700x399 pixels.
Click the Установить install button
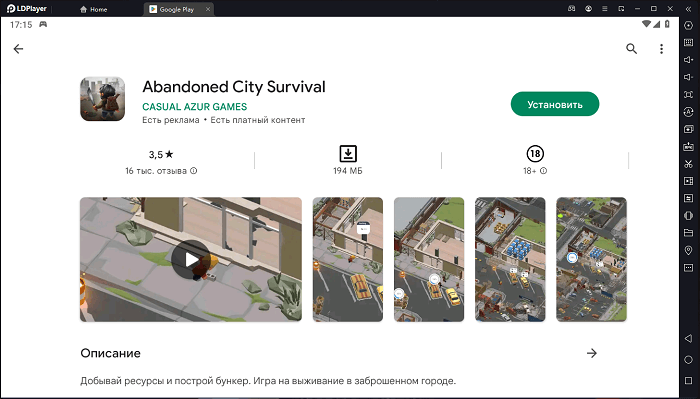click(x=555, y=104)
